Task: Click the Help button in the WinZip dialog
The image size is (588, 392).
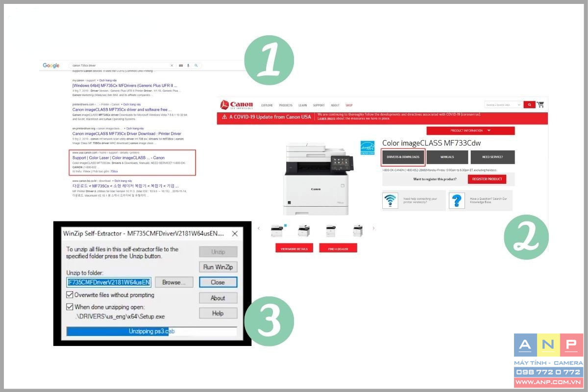Action: (x=218, y=313)
